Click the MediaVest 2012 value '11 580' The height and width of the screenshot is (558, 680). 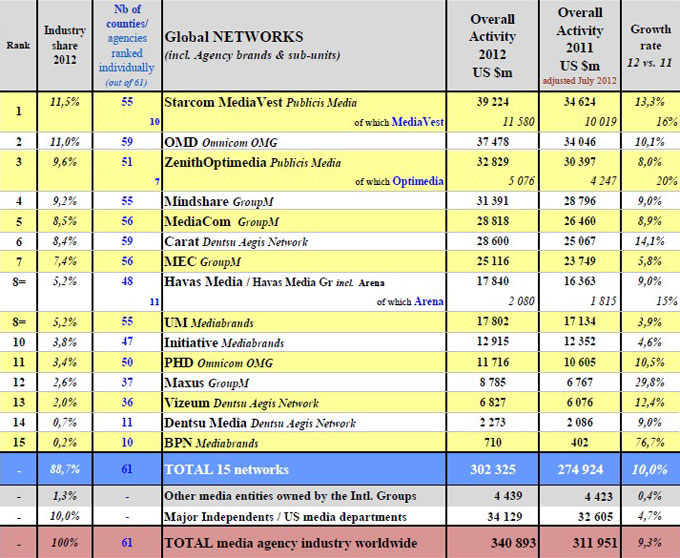[519, 122]
